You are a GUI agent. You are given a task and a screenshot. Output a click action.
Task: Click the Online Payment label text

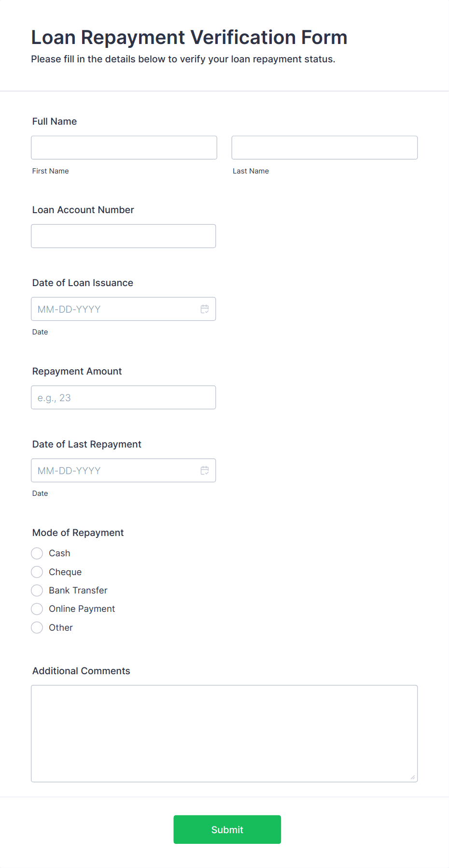[82, 609]
